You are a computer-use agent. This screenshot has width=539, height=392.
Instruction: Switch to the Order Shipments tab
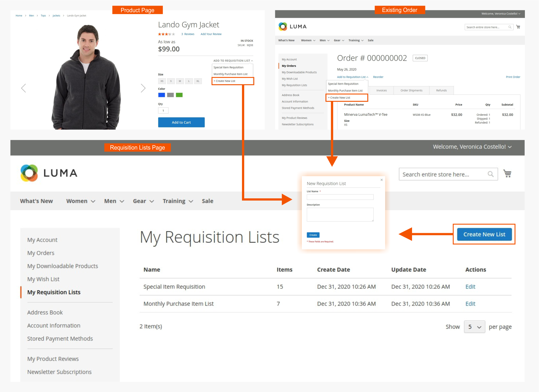[x=411, y=90]
